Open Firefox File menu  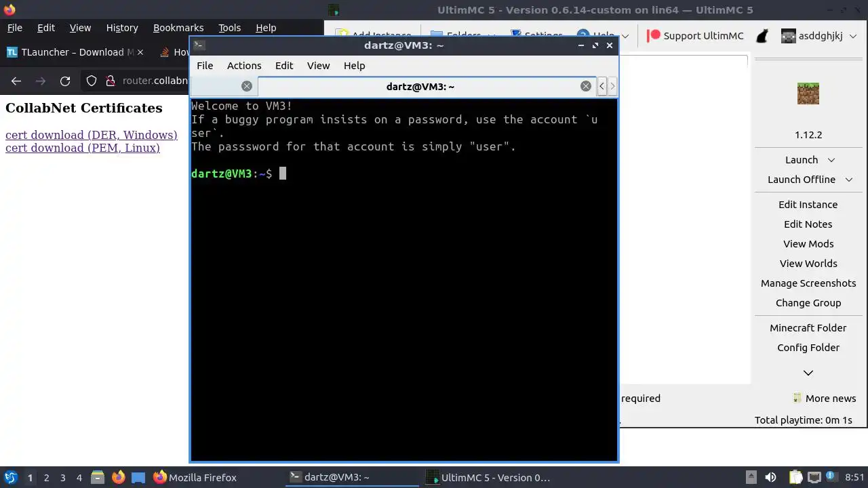[x=15, y=28]
